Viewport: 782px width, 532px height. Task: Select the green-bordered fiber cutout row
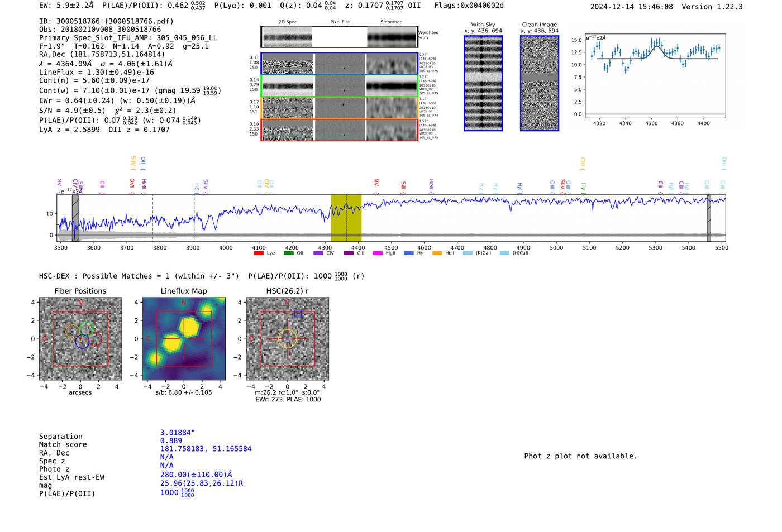tap(339, 86)
